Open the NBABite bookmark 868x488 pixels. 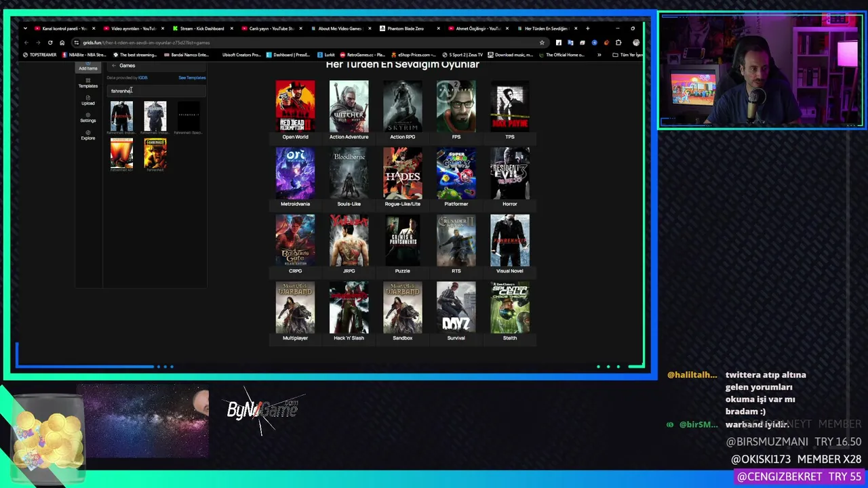click(x=84, y=55)
